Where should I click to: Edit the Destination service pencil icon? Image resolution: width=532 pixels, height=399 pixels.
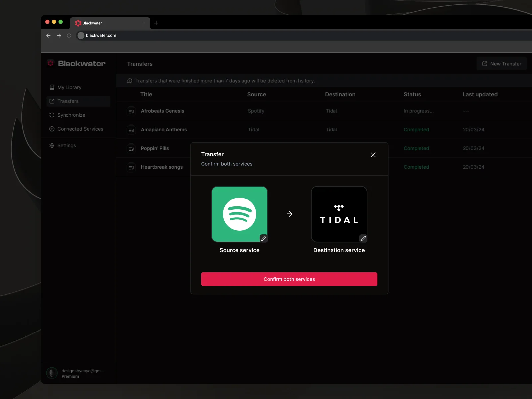tap(363, 238)
